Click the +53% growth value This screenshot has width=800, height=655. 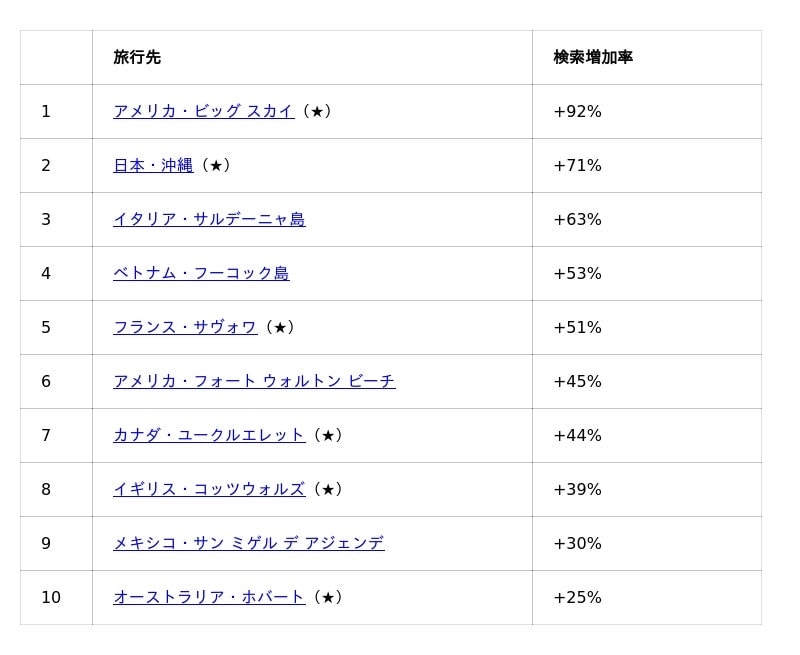click(x=577, y=274)
